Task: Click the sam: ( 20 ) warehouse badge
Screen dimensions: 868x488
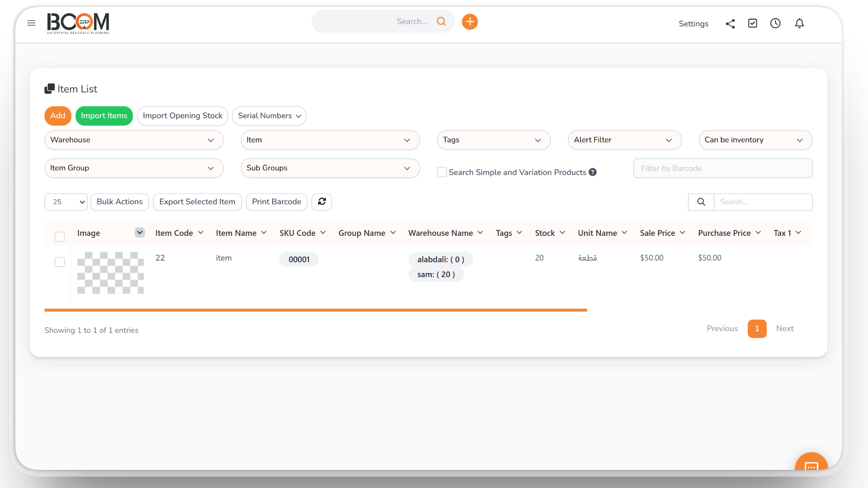Action: pos(436,274)
